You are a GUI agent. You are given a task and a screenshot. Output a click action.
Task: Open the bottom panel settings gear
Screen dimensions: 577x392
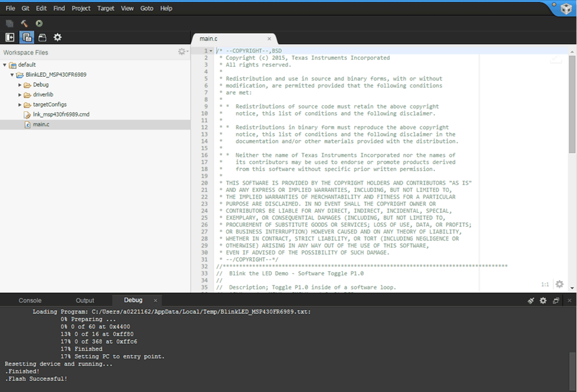[543, 301]
